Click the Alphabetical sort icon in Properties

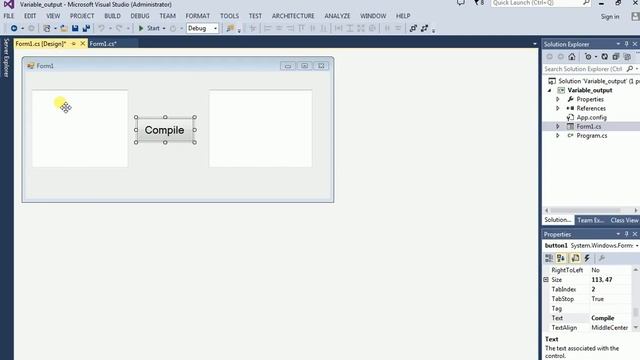561,258
